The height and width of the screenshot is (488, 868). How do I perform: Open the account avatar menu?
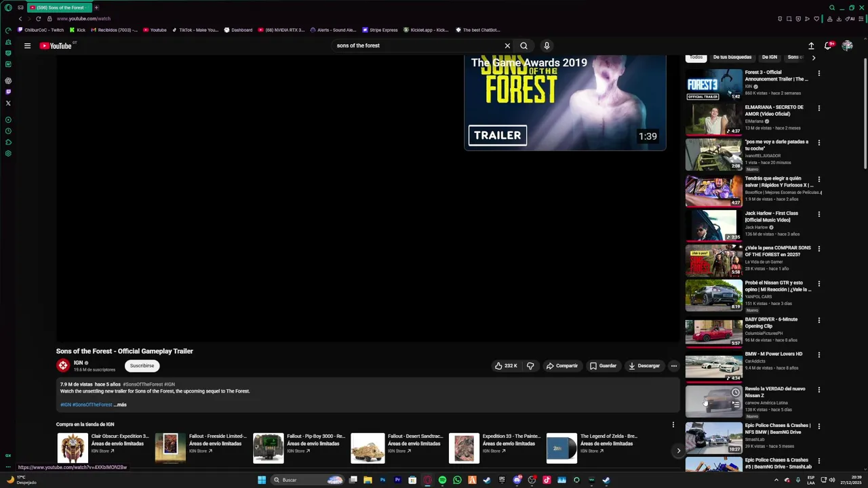click(x=847, y=45)
